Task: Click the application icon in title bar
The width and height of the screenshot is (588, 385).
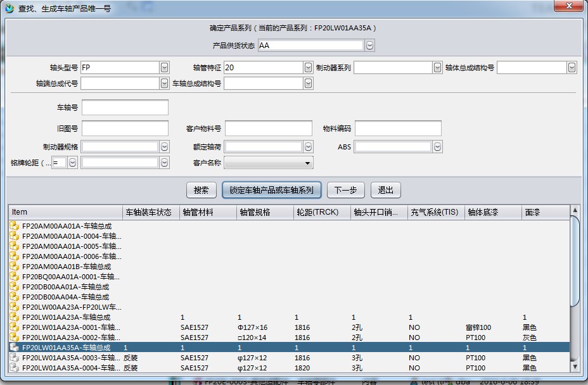Action: coord(9,8)
